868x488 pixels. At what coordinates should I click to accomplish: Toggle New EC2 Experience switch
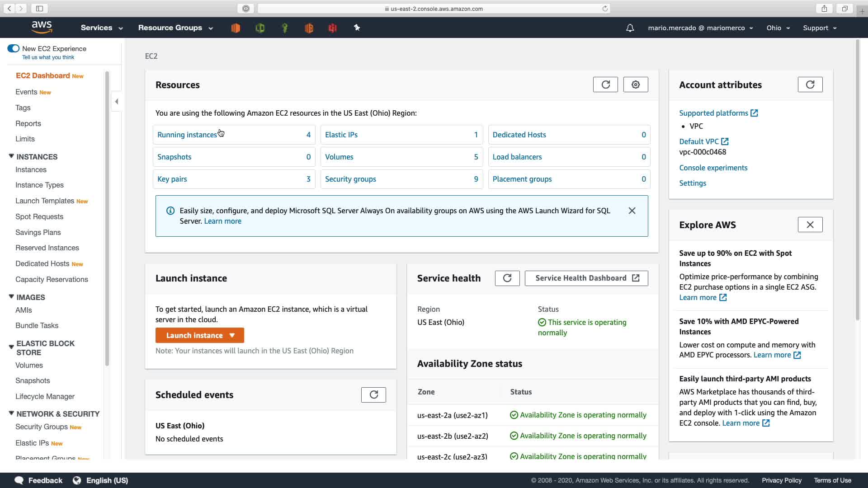[x=14, y=48]
